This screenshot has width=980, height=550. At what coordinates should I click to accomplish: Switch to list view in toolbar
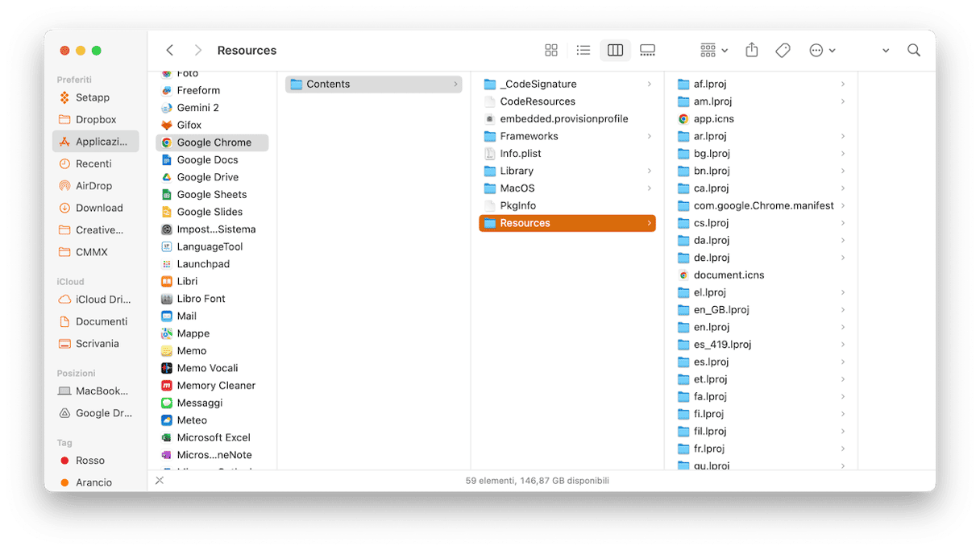click(583, 50)
